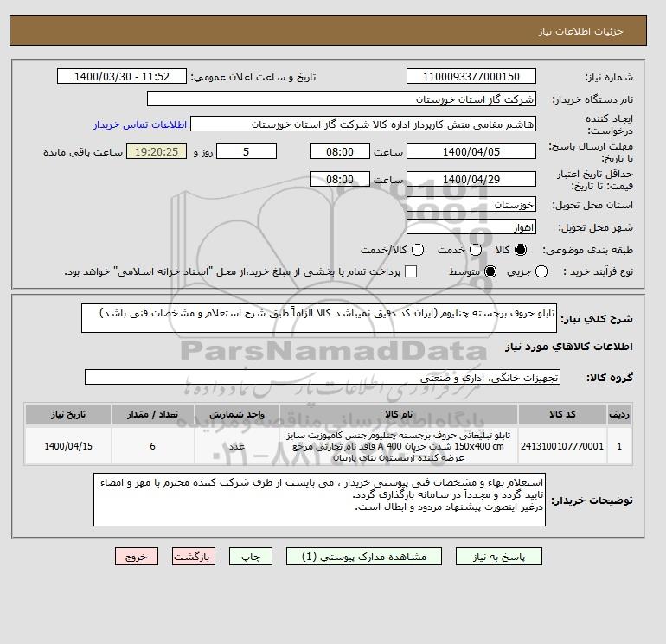Click the unit cell عدد
Image resolution: width=666 pixels, height=644 pixels.
tap(237, 446)
